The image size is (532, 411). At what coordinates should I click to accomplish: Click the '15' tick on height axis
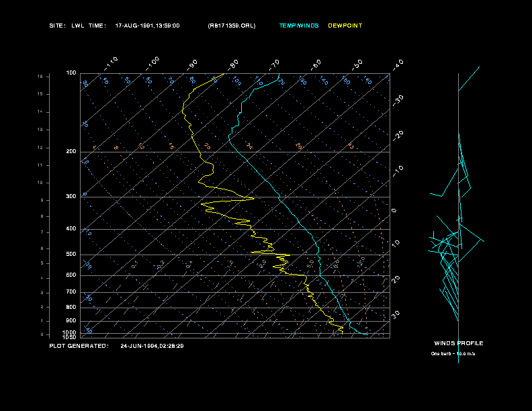tap(40, 94)
